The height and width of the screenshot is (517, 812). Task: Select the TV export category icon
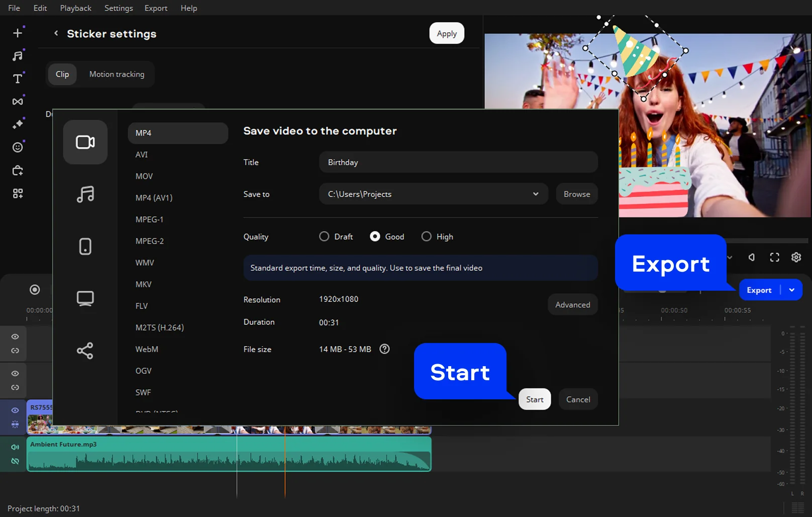85,298
